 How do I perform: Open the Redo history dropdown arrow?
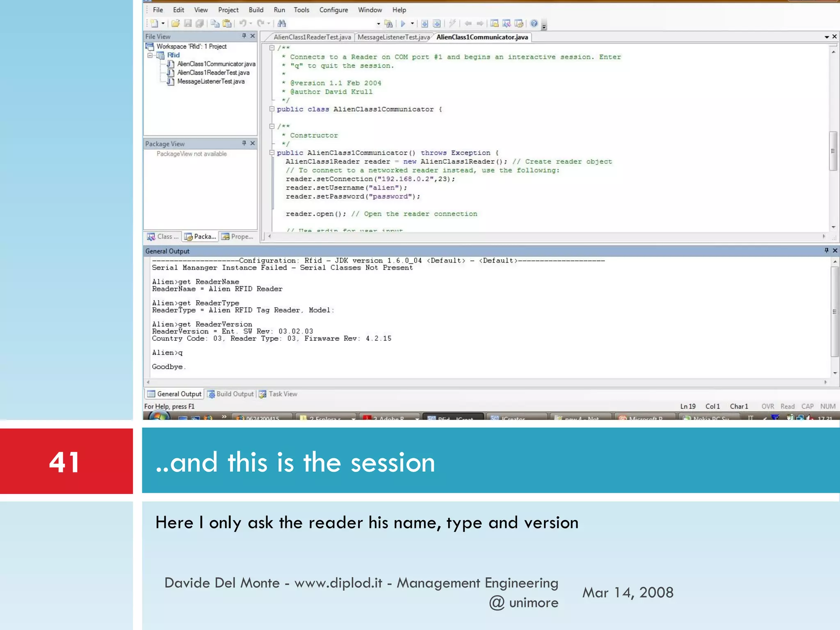tap(269, 23)
